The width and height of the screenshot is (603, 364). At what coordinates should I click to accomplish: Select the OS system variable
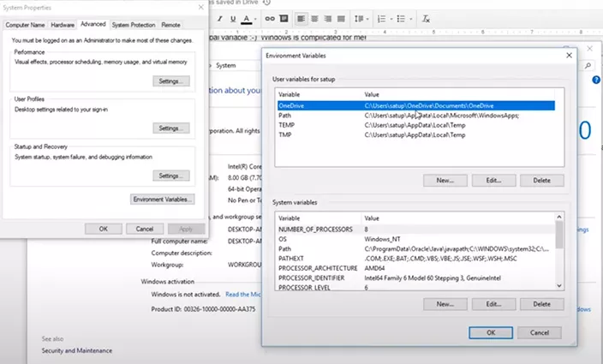point(416,239)
